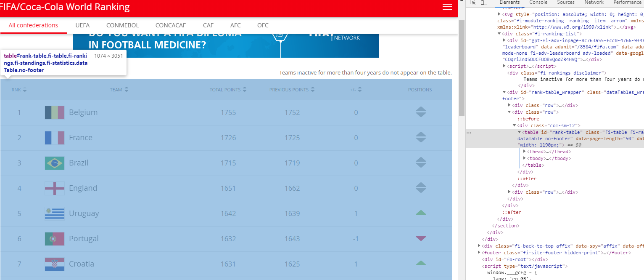Click Portugal's flag icon
644x280 pixels.
pos(55,239)
